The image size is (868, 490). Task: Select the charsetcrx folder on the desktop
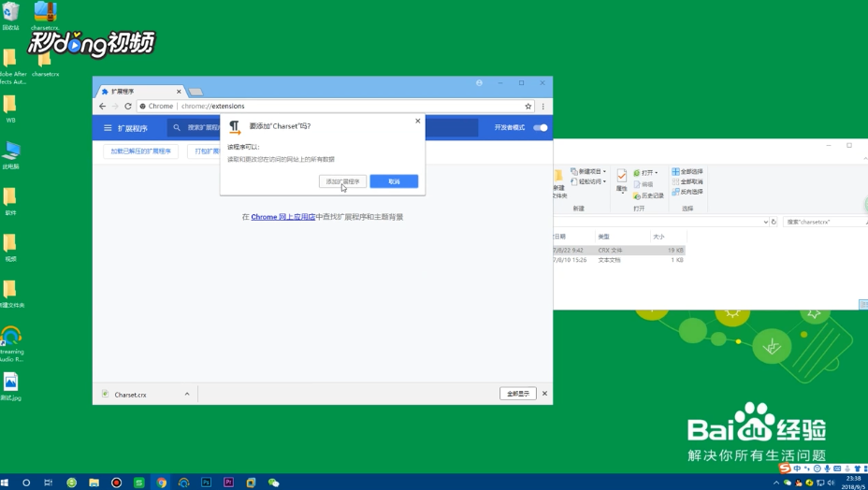coord(46,62)
